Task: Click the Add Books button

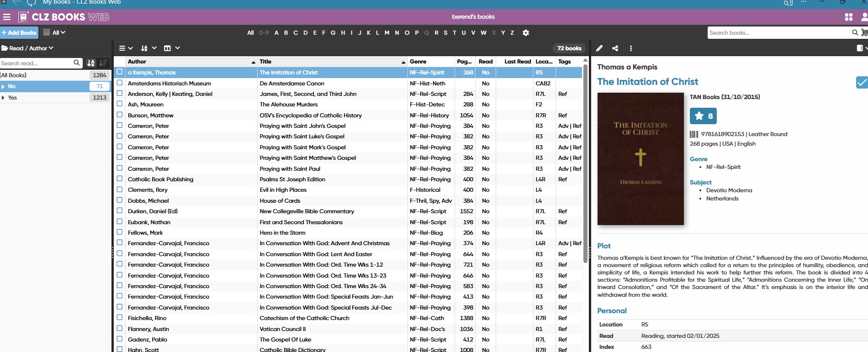Action: click(x=19, y=33)
